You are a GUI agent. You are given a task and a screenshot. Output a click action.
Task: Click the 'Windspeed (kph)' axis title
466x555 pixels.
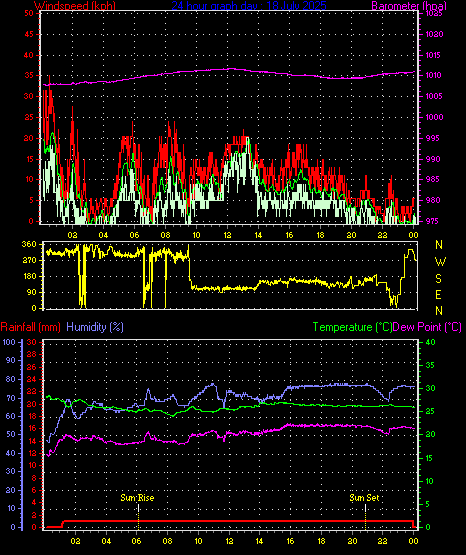pyautogui.click(x=75, y=6)
